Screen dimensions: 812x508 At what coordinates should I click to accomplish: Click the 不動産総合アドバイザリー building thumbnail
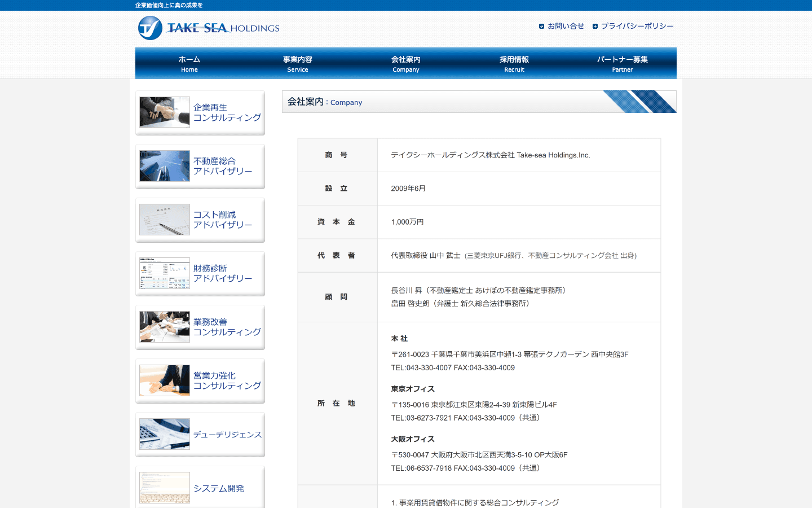(x=165, y=166)
